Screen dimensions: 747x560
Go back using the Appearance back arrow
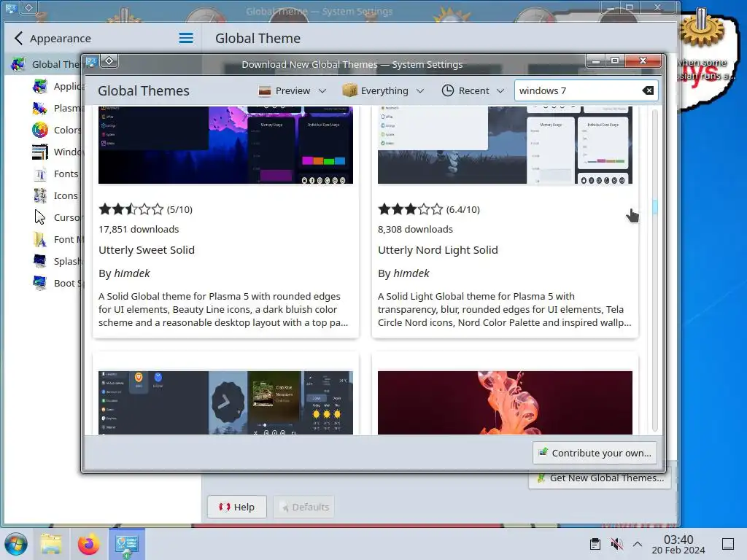[x=18, y=38]
